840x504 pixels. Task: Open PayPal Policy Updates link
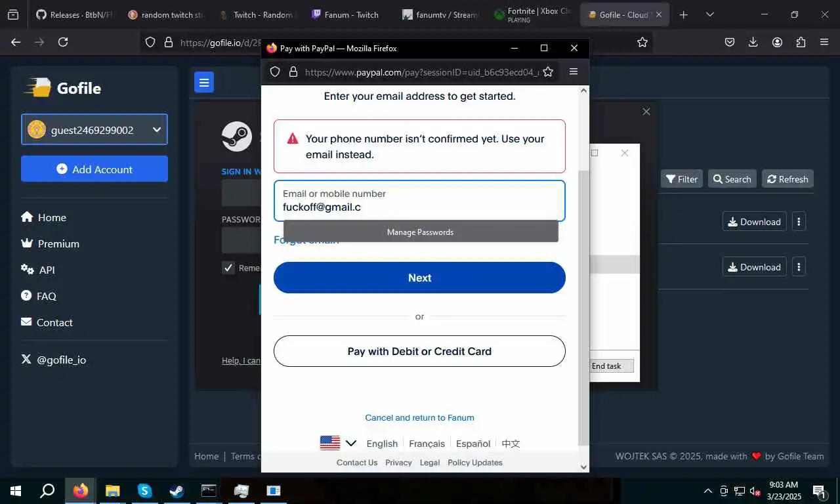click(475, 462)
